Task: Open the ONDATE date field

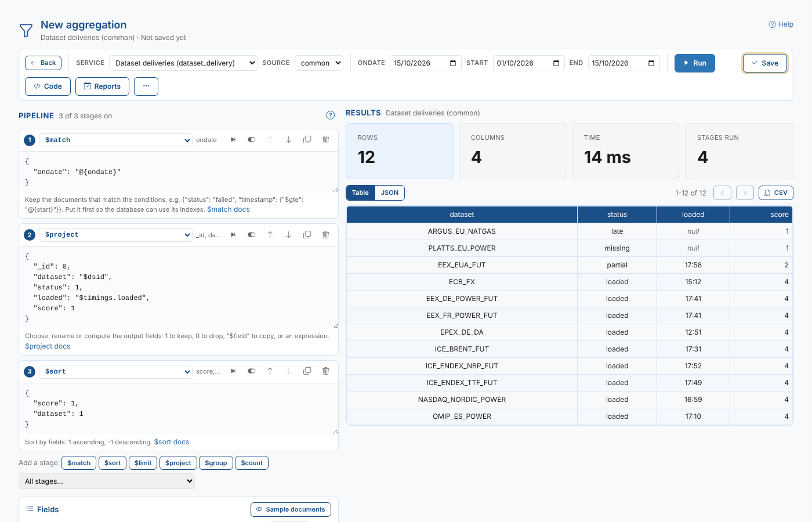Action: coord(426,63)
